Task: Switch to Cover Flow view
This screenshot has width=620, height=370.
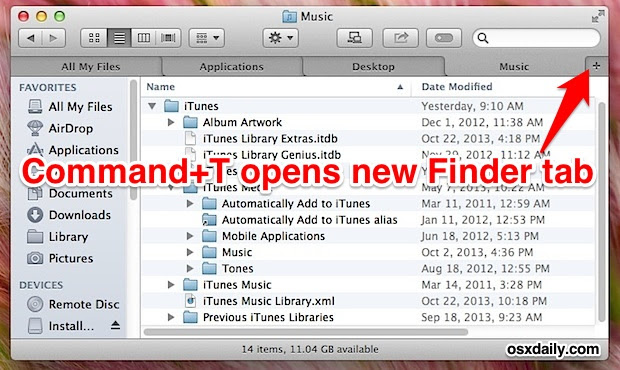Action: coord(168,38)
